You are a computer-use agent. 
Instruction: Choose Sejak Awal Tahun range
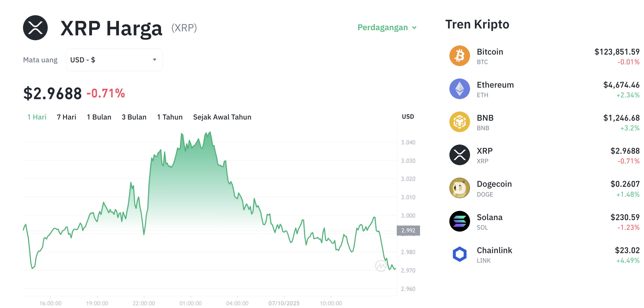point(222,117)
